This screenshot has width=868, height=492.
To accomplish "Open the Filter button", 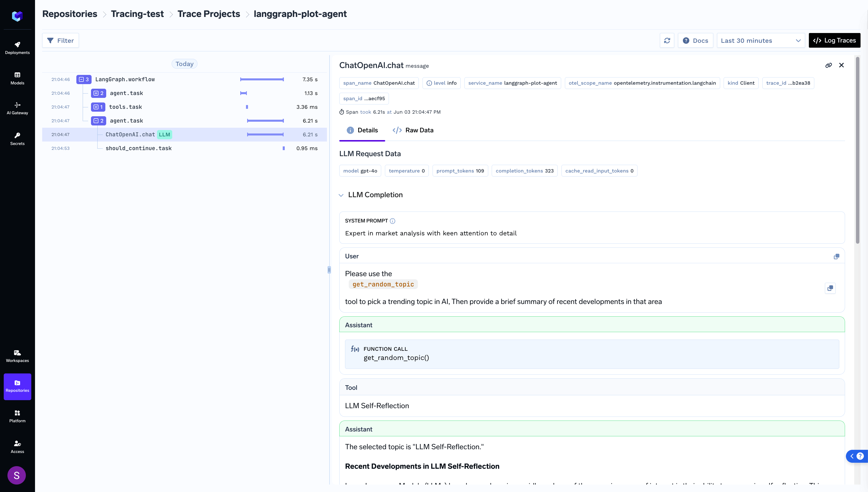I will 61,40.
